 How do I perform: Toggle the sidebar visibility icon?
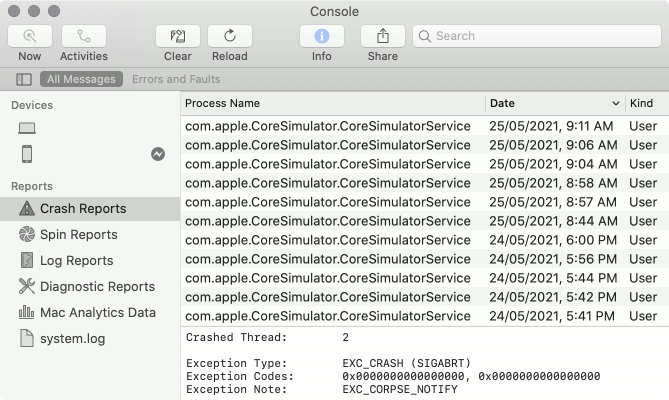[x=24, y=79]
